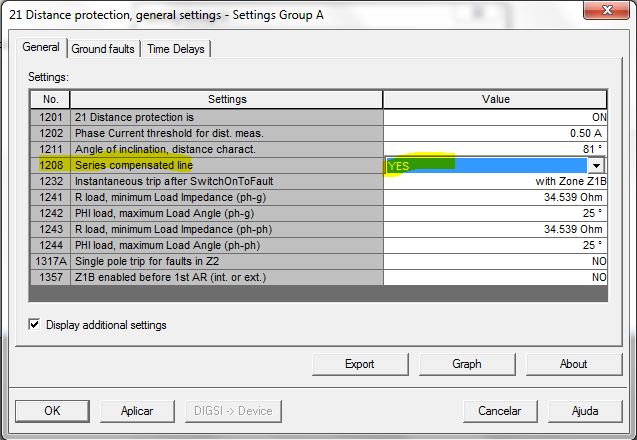Select the General tab
The height and width of the screenshot is (440, 637).
point(41,48)
